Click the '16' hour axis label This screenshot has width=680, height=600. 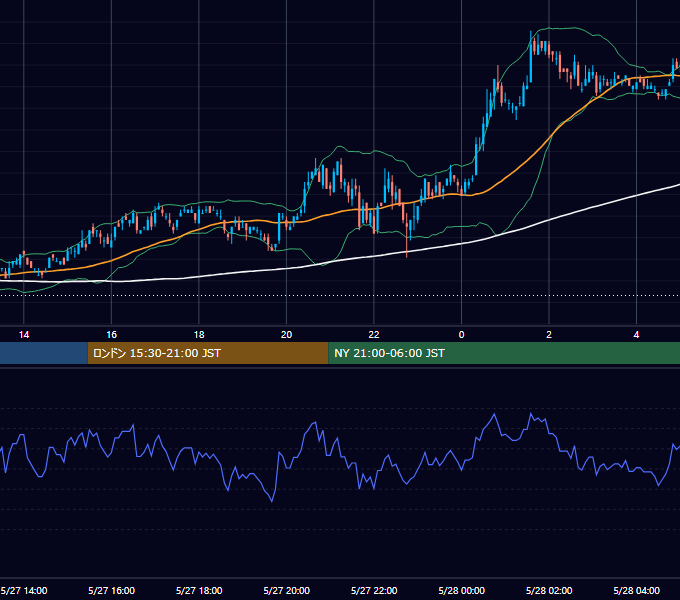111,334
